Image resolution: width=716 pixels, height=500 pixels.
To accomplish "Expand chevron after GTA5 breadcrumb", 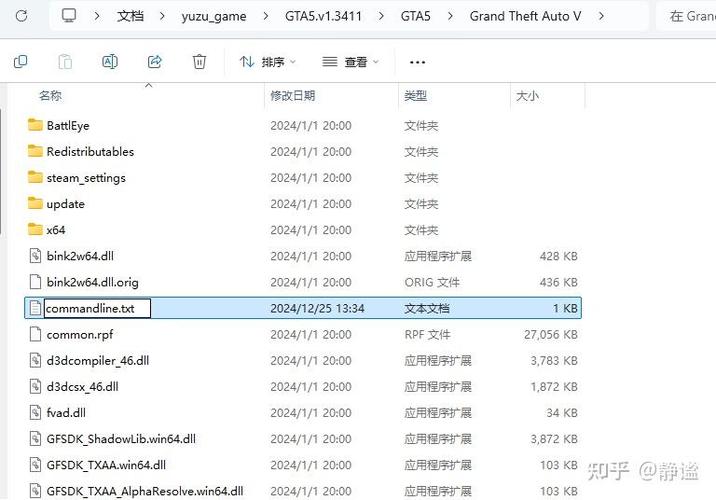I will tap(450, 16).
